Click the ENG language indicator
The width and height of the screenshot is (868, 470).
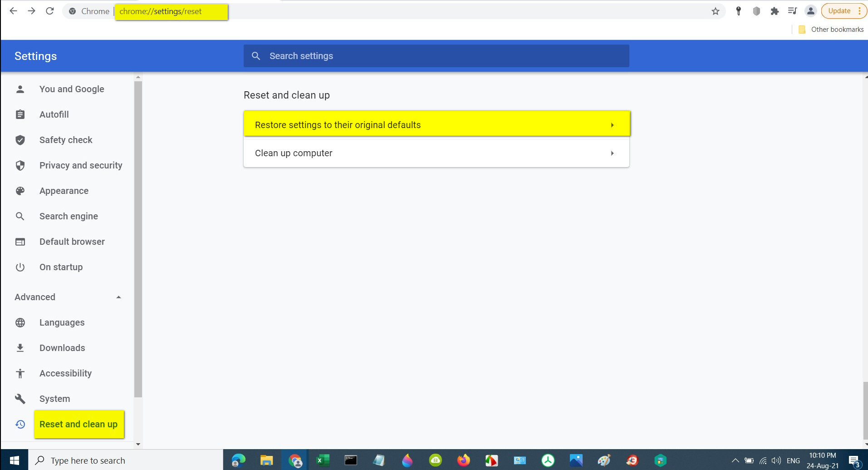coord(793,460)
